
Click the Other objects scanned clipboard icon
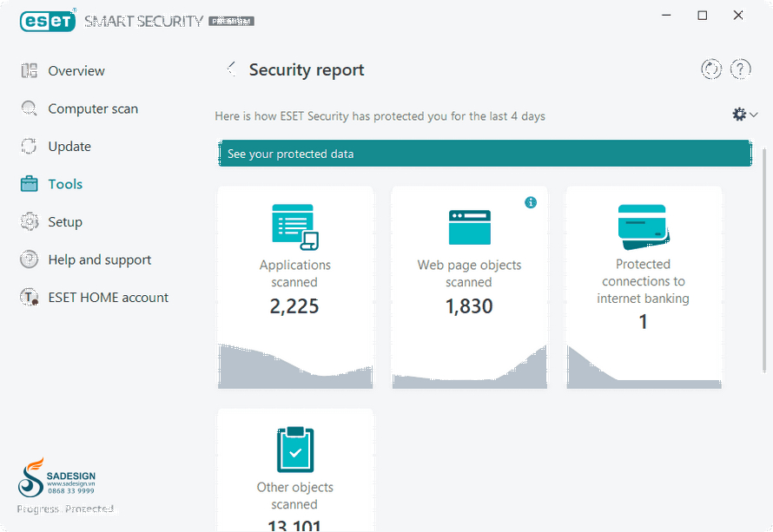[294, 450]
